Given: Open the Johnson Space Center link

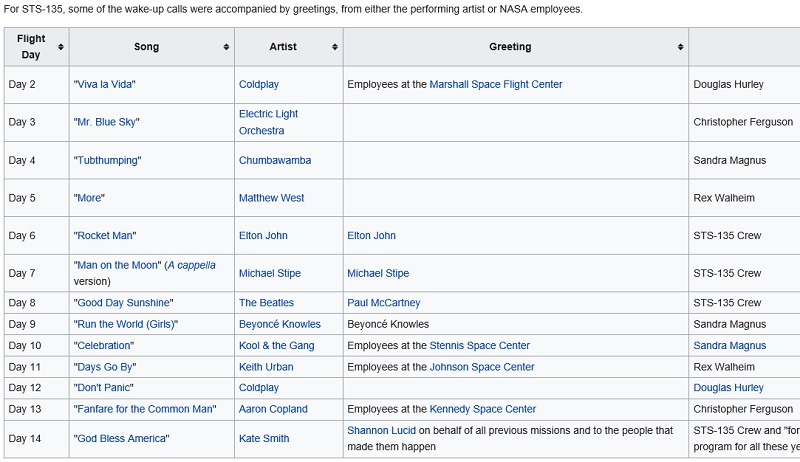Looking at the screenshot, I should tap(482, 367).
